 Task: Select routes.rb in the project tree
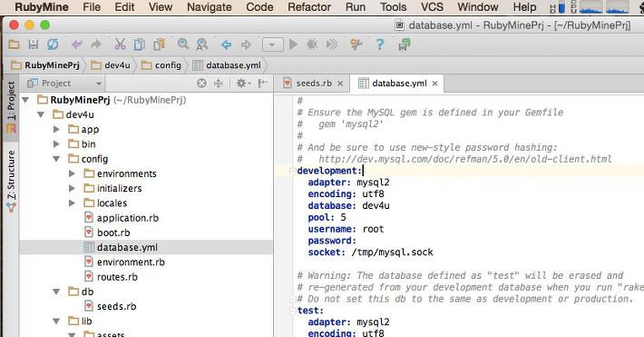pyautogui.click(x=117, y=277)
